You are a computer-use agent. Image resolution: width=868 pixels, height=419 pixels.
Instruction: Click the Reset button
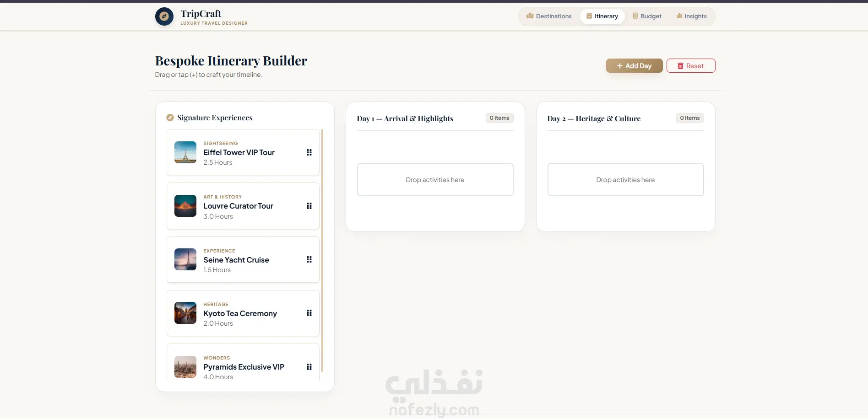point(691,66)
